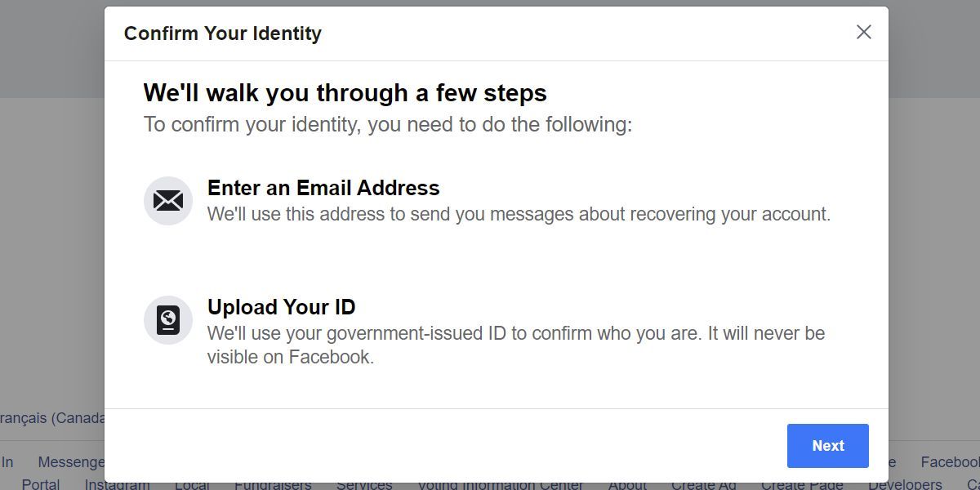
Task: Open the Portal footer link
Action: point(41,485)
